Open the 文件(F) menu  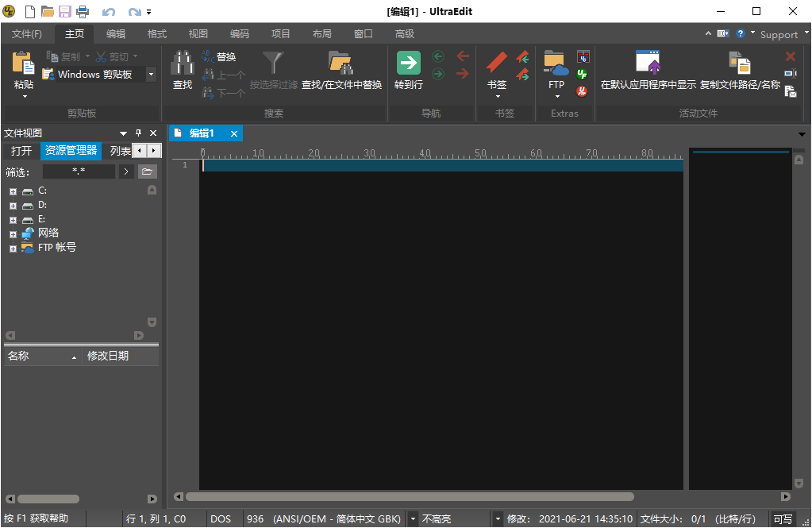27,33
